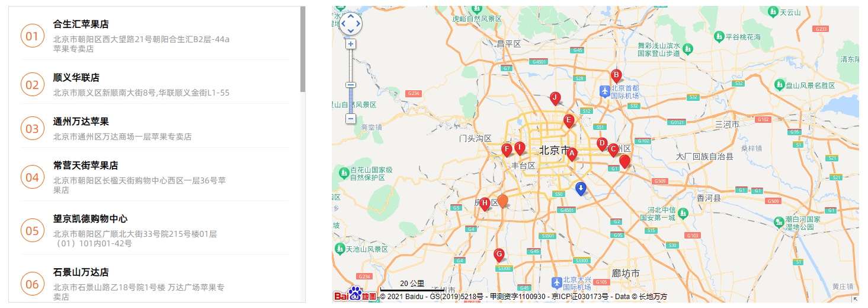The width and height of the screenshot is (868, 308).
Task: Select map marker C
Action: [613, 150]
